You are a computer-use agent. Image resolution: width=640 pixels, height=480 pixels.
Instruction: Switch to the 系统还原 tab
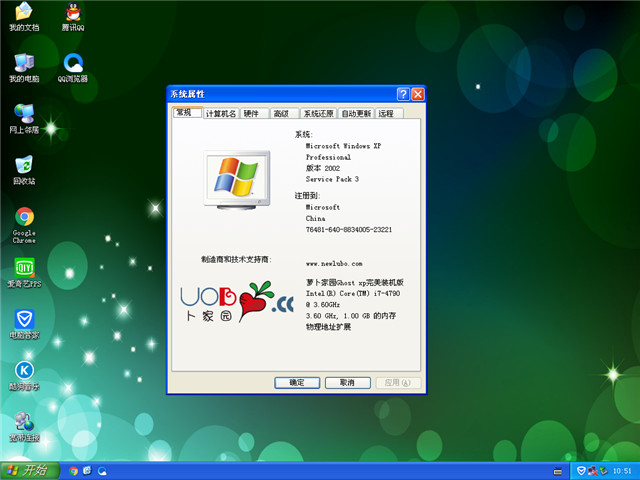pos(318,113)
